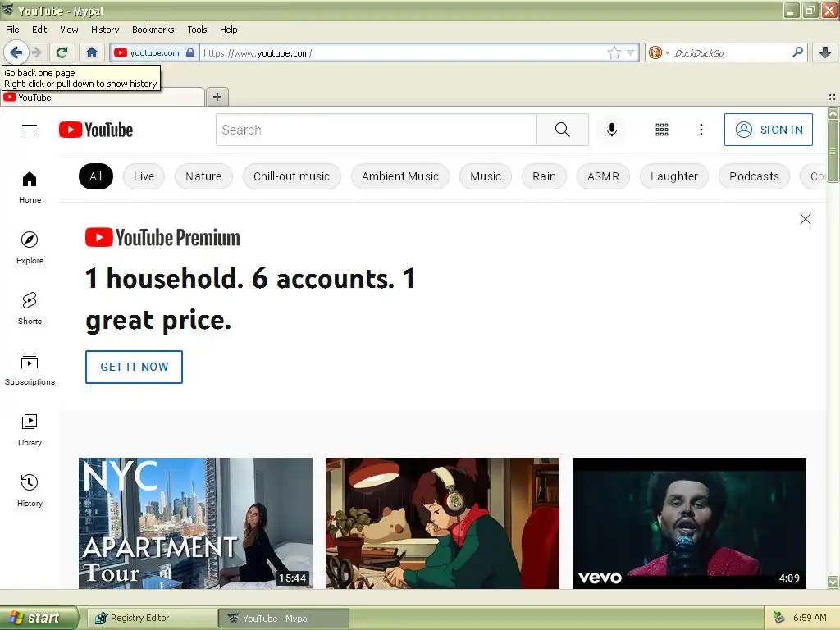Image resolution: width=840 pixels, height=630 pixels.
Task: Open the Tools menu
Action: coord(197,30)
